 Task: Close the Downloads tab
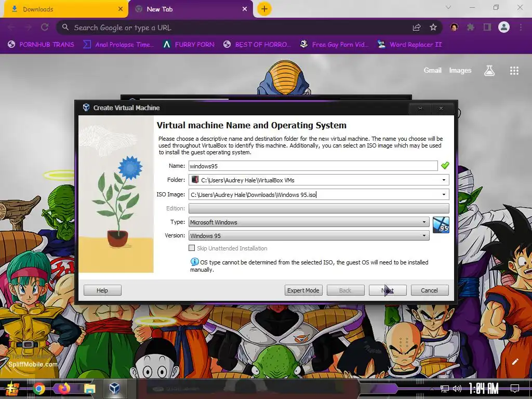[x=121, y=9]
